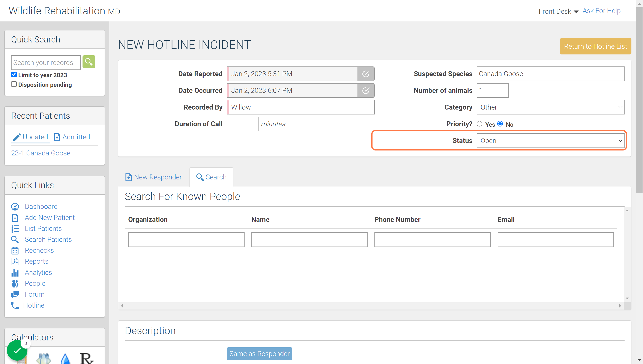
Task: Open the water drop fluid calculator
Action: [x=65, y=358]
